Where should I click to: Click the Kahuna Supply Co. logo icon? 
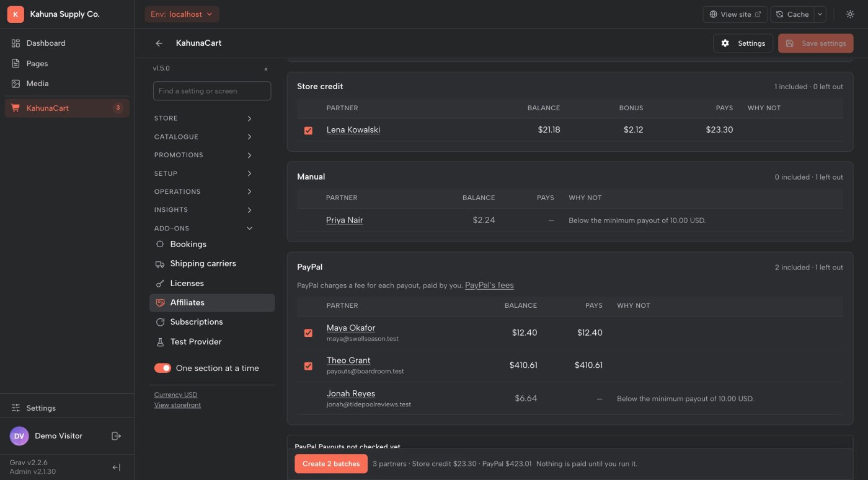(15, 14)
